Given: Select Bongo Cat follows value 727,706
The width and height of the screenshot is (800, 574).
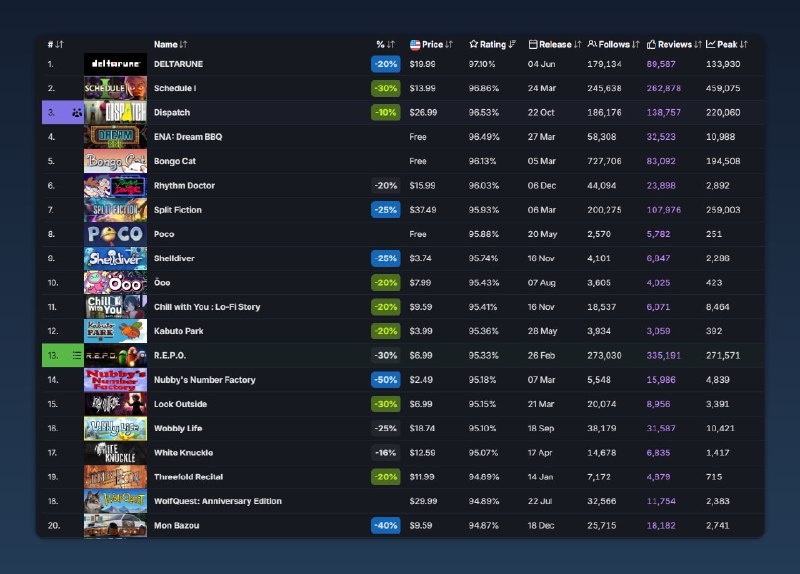Looking at the screenshot, I should [x=604, y=161].
